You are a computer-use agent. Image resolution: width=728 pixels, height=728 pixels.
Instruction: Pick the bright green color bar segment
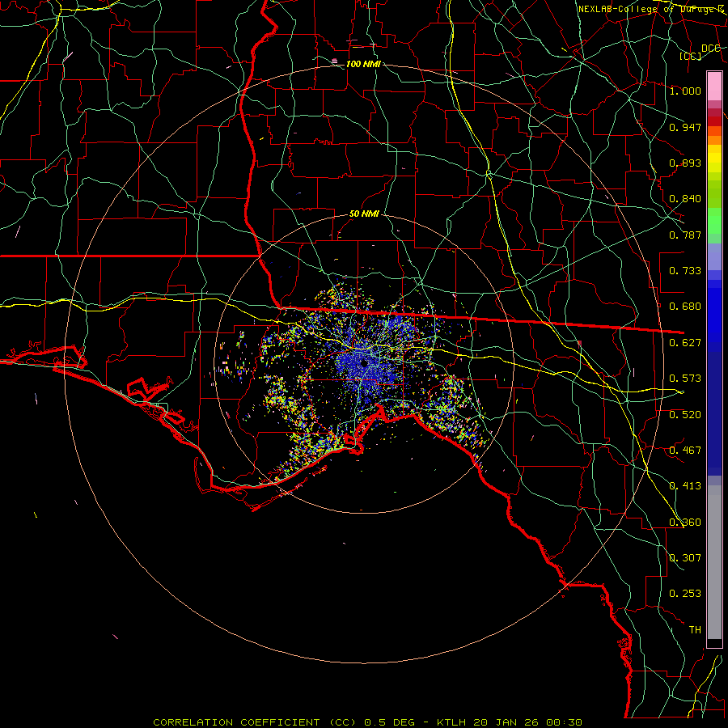[714, 221]
